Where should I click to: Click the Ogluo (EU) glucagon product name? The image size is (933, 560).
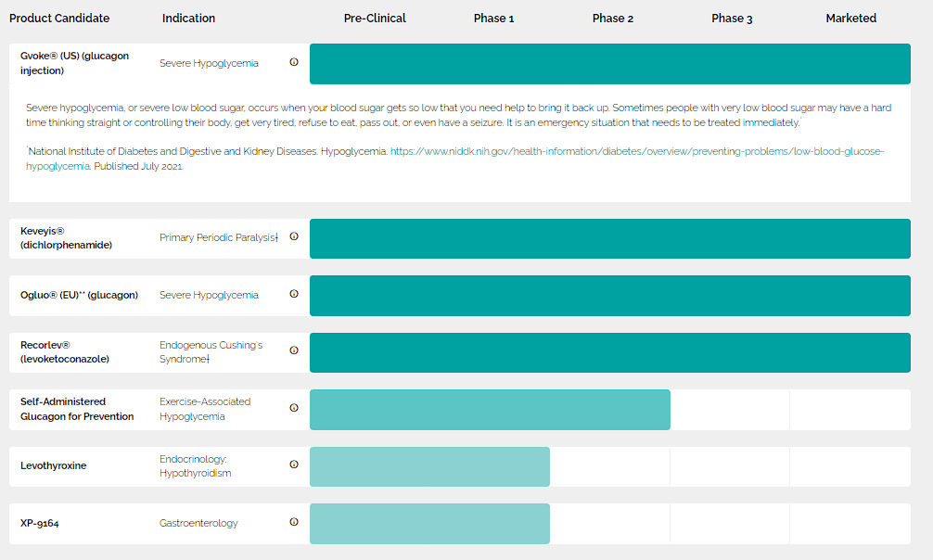point(79,295)
